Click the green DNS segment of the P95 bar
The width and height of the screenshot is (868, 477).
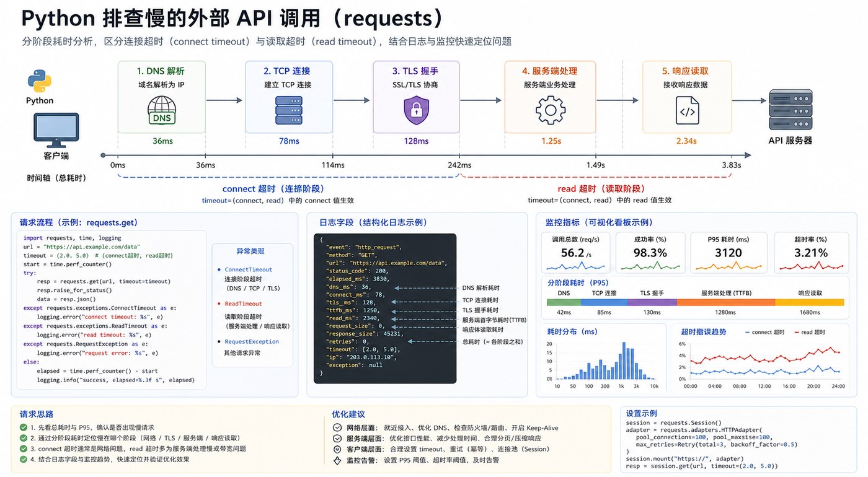[x=564, y=302]
